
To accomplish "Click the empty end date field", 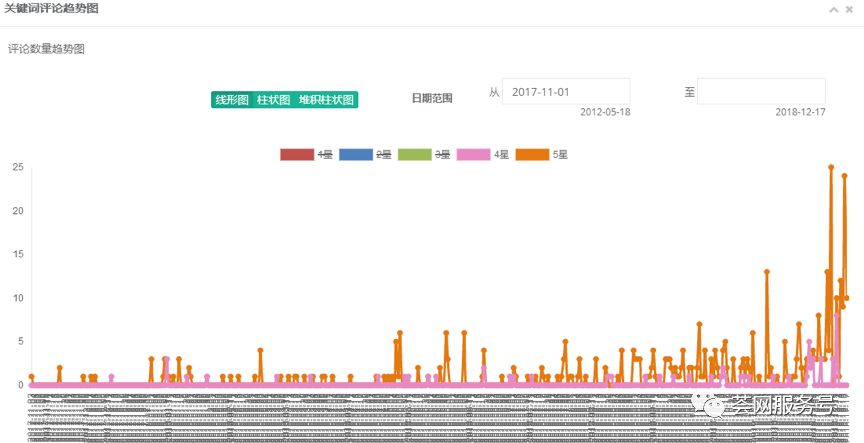I will point(761,92).
